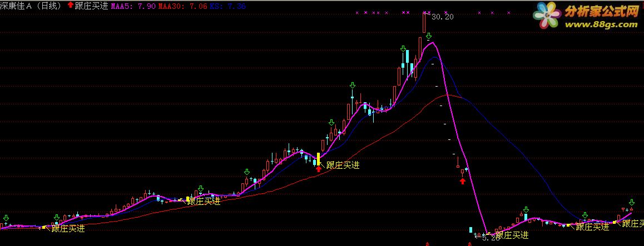
Task: Click the red buy arrow under the tall yellow candle
Action: tap(319, 168)
